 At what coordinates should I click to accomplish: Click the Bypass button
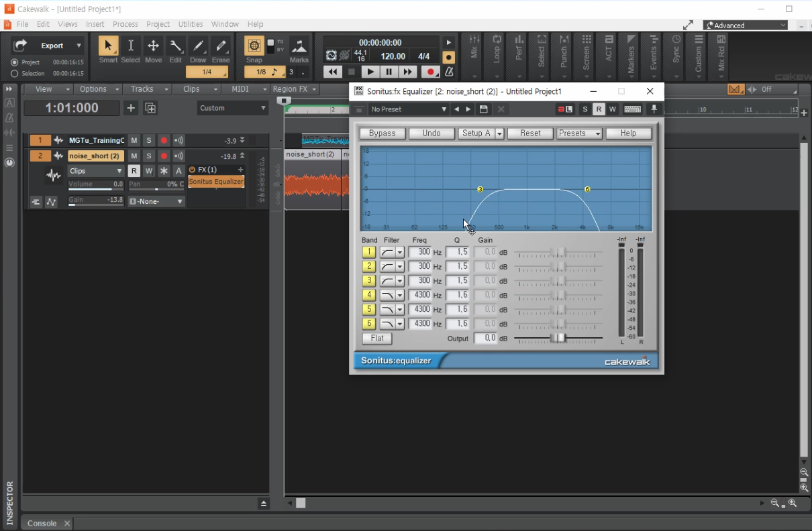point(383,133)
